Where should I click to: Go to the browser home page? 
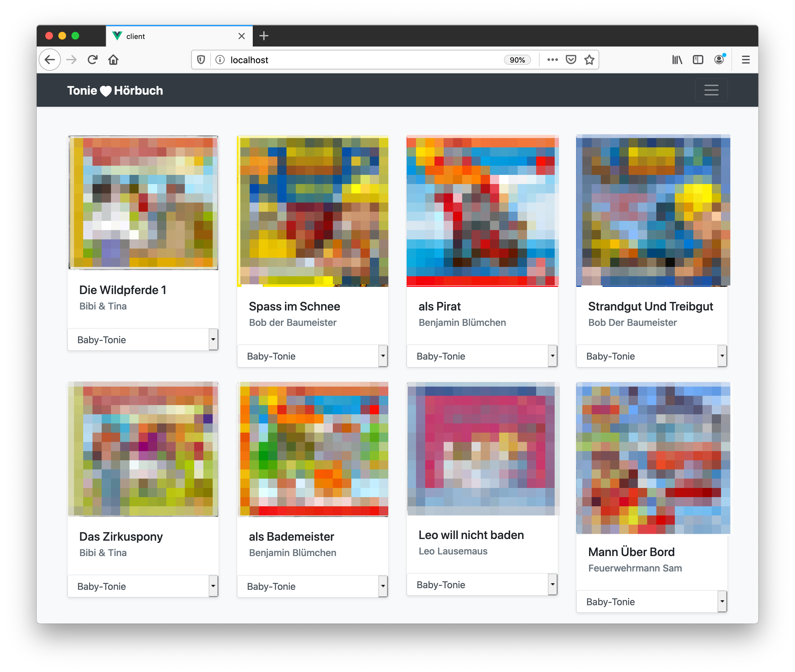tap(113, 60)
